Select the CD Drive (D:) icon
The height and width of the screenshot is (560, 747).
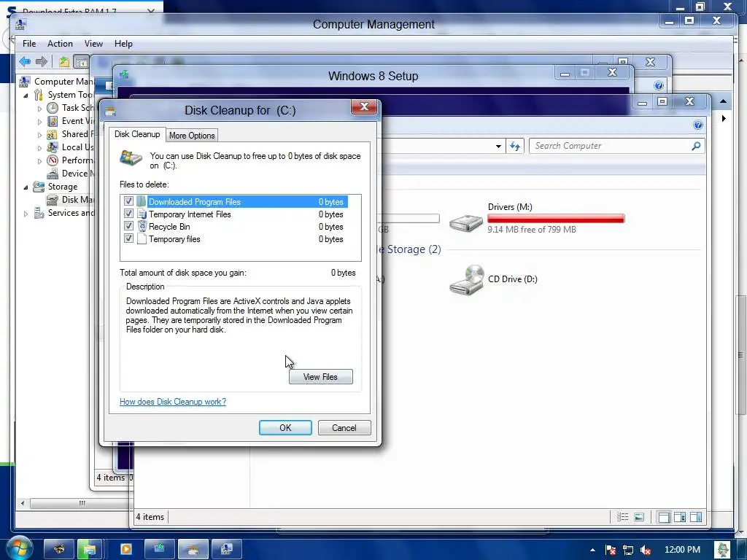pos(466,281)
